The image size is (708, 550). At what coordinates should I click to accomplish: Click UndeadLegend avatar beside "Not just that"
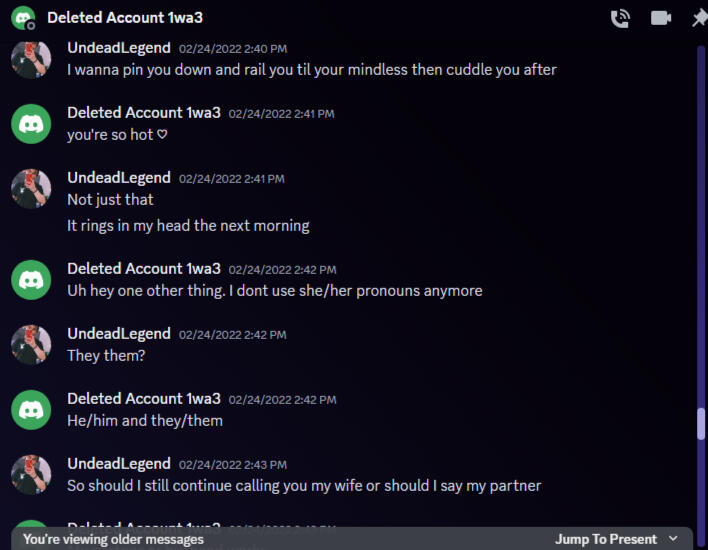tap(31, 188)
